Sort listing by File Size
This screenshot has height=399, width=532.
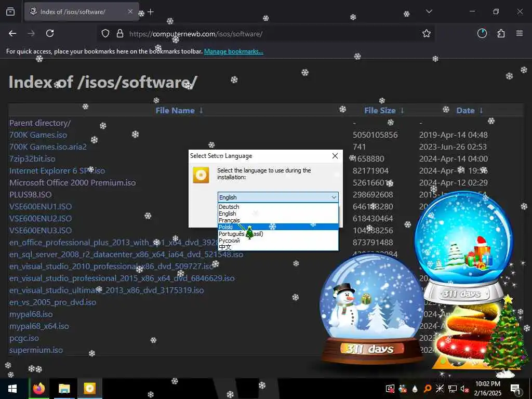(x=380, y=111)
